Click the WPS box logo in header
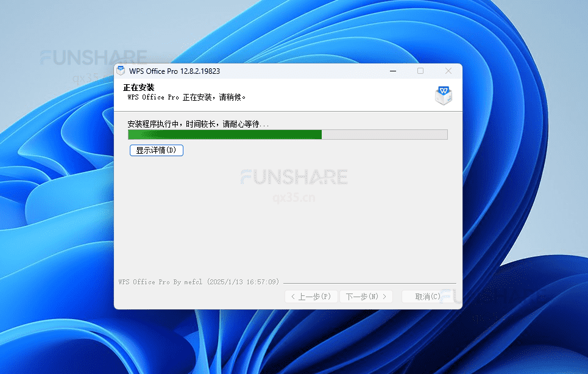The image size is (588, 374). point(443,95)
